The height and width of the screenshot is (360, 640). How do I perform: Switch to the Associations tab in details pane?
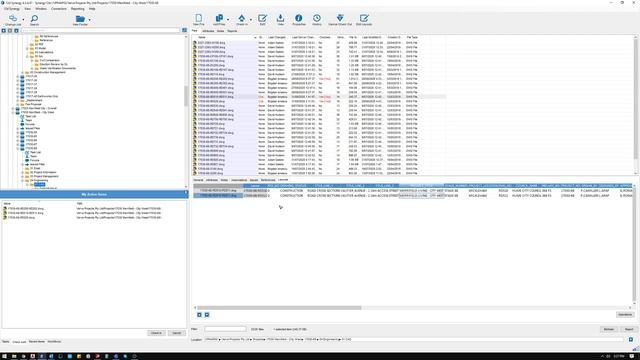point(239,180)
